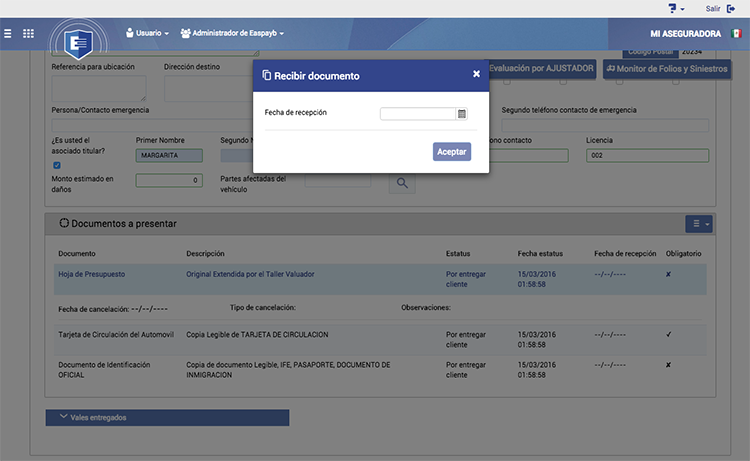The image size is (750, 461).
Task: Click the Monto estimado en daños field
Action: 169,180
